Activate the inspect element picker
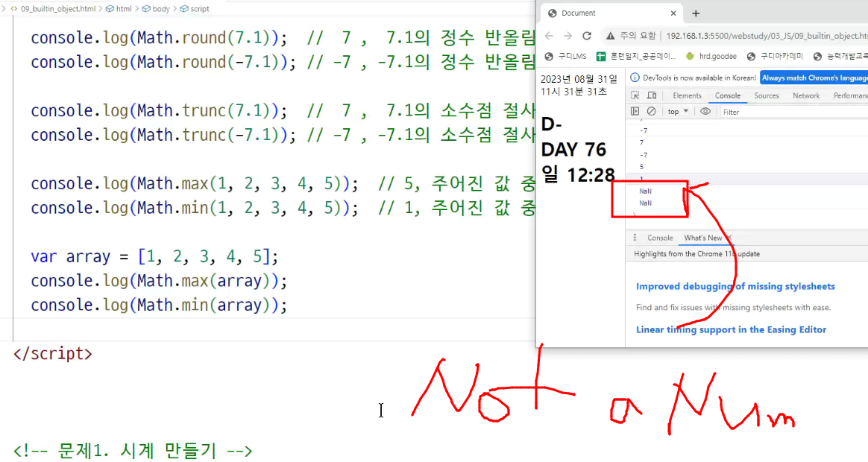 click(x=635, y=95)
